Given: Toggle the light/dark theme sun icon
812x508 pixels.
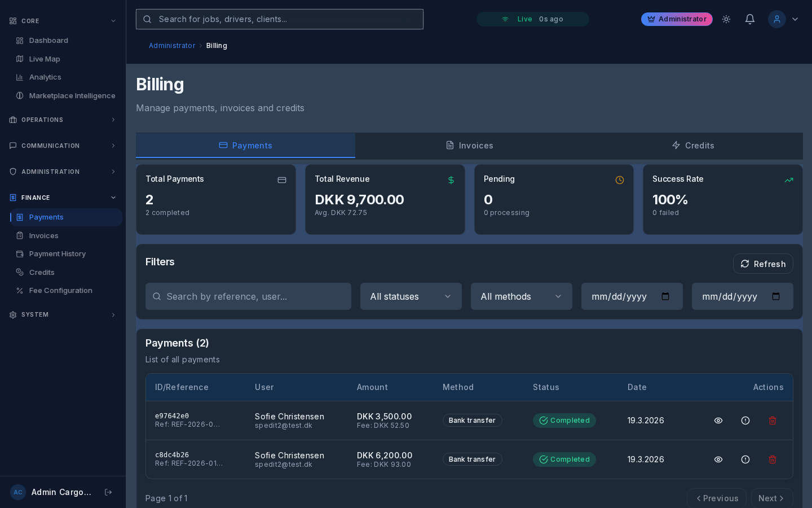Looking at the screenshot, I should click(x=726, y=19).
